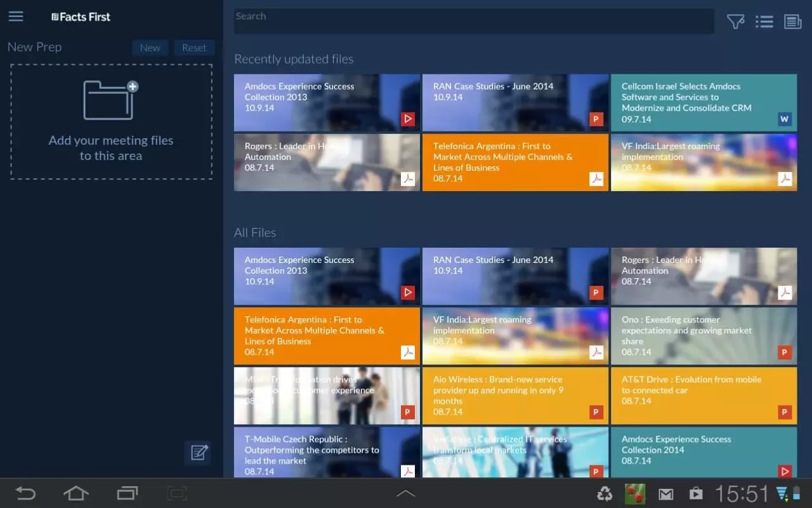Tap the screenshot capture icon in nav bar
This screenshot has width=812, height=508.
point(178,493)
